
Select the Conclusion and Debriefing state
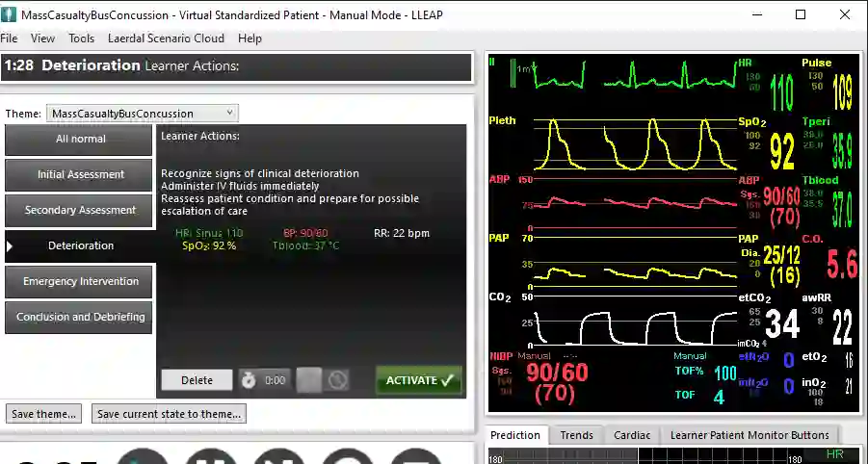coord(79,318)
